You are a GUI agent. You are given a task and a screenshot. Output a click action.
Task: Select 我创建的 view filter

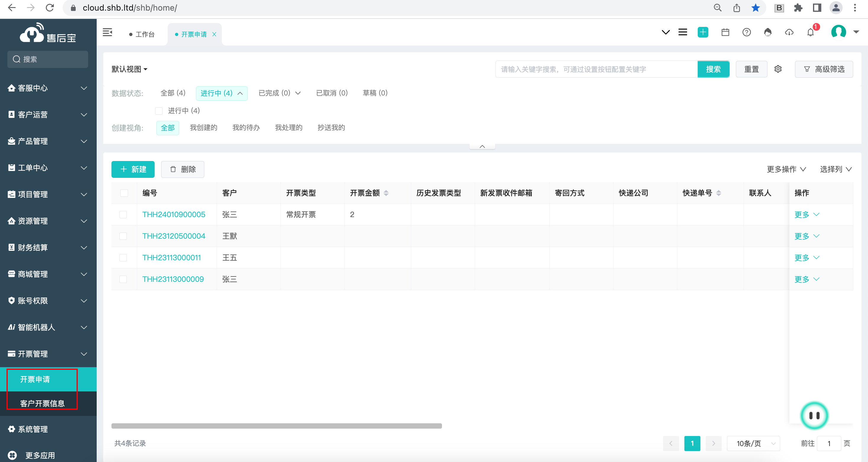coord(203,128)
